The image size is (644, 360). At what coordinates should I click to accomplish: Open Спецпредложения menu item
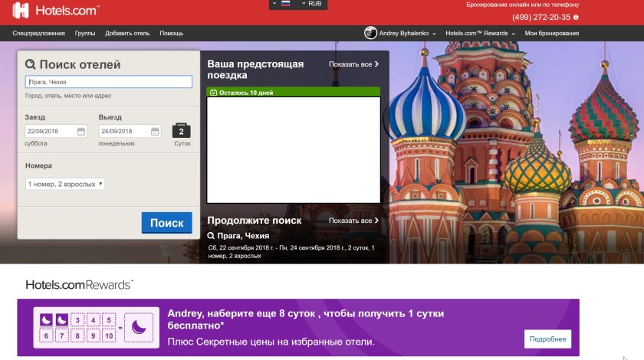click(38, 33)
